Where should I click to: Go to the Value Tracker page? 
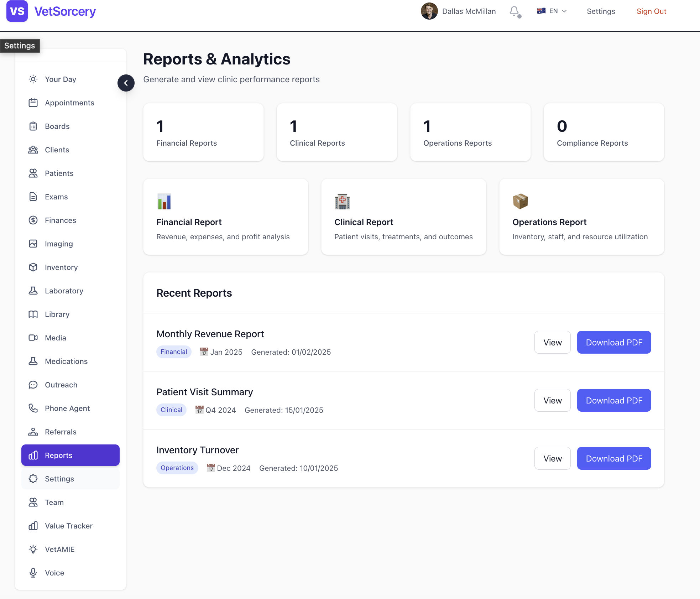click(x=69, y=526)
